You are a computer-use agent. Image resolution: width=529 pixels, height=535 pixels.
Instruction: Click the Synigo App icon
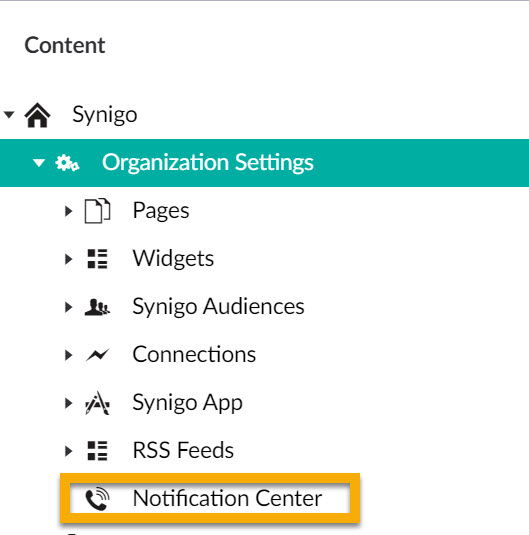click(x=97, y=403)
